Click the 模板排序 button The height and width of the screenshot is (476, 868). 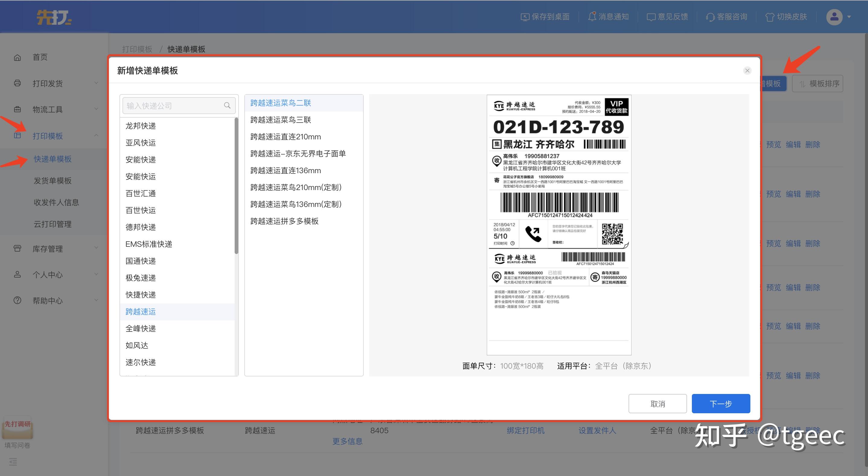click(x=818, y=83)
